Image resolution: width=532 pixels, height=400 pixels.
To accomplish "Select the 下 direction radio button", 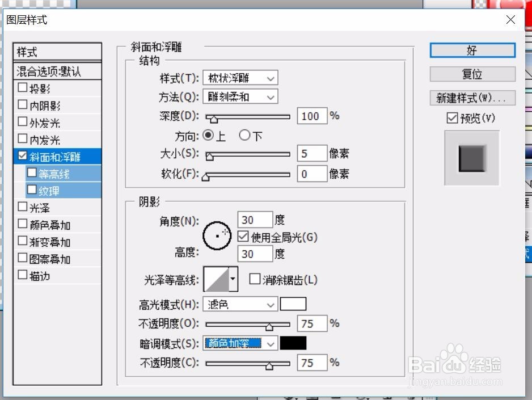I will tap(244, 136).
